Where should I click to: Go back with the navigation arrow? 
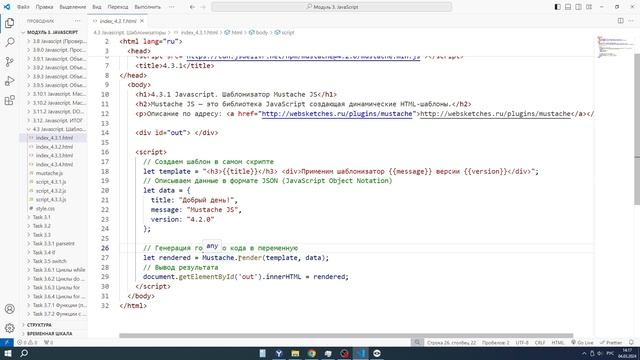coord(192,7)
